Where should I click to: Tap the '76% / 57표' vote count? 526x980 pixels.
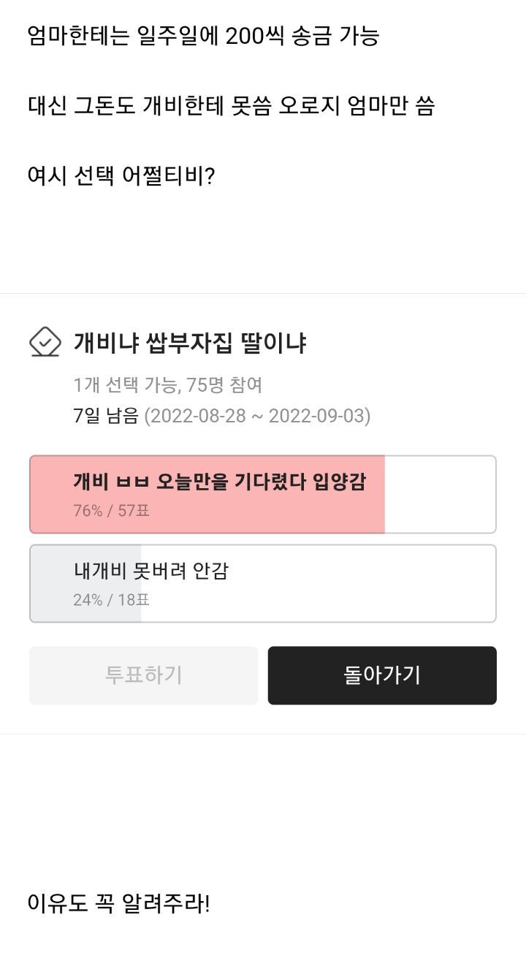[111, 511]
